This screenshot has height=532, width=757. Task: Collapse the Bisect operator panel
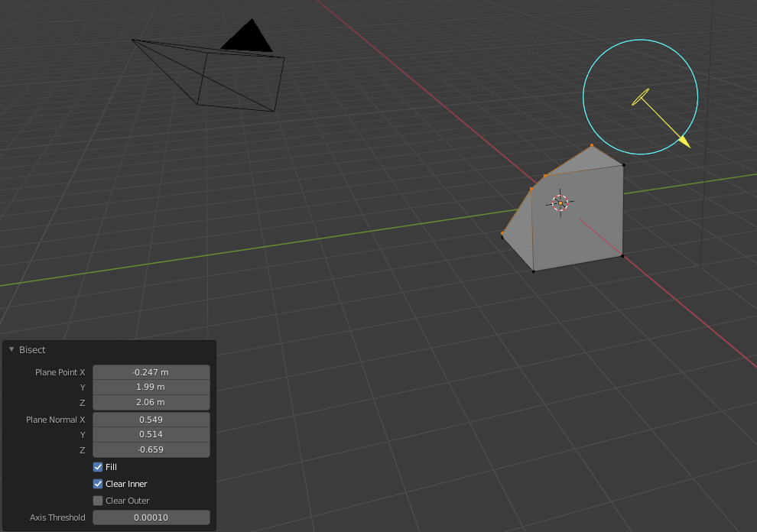click(x=11, y=349)
